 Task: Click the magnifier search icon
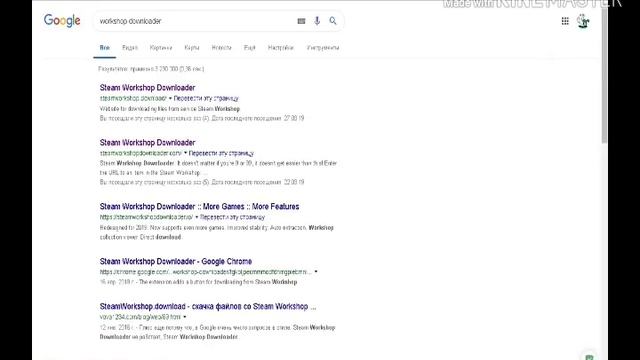(333, 21)
